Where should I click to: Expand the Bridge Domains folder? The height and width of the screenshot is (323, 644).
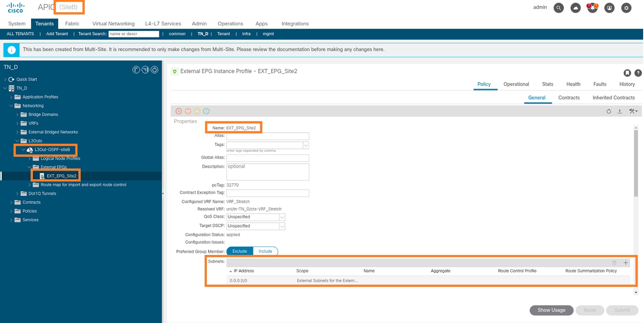coord(18,115)
